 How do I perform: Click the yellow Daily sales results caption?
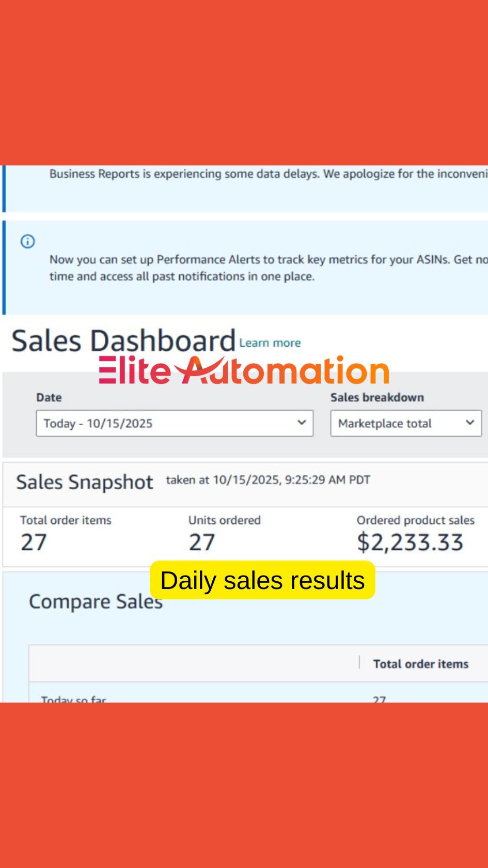pos(262,580)
